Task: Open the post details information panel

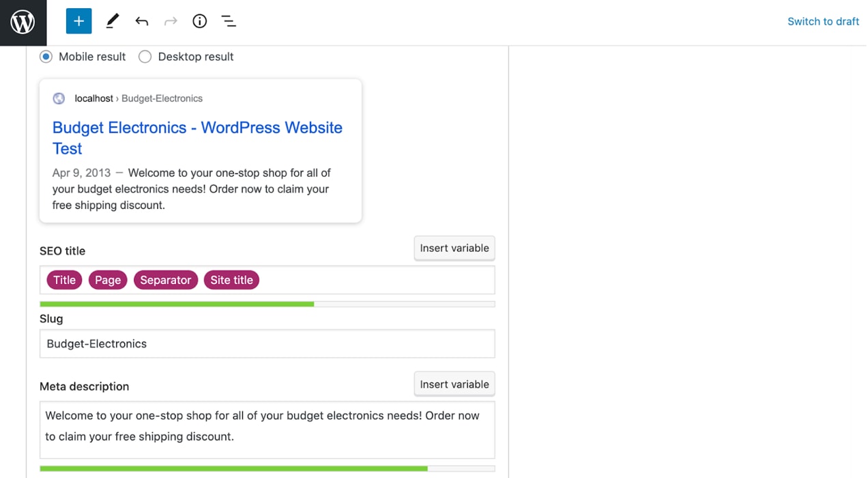Action: (x=199, y=21)
